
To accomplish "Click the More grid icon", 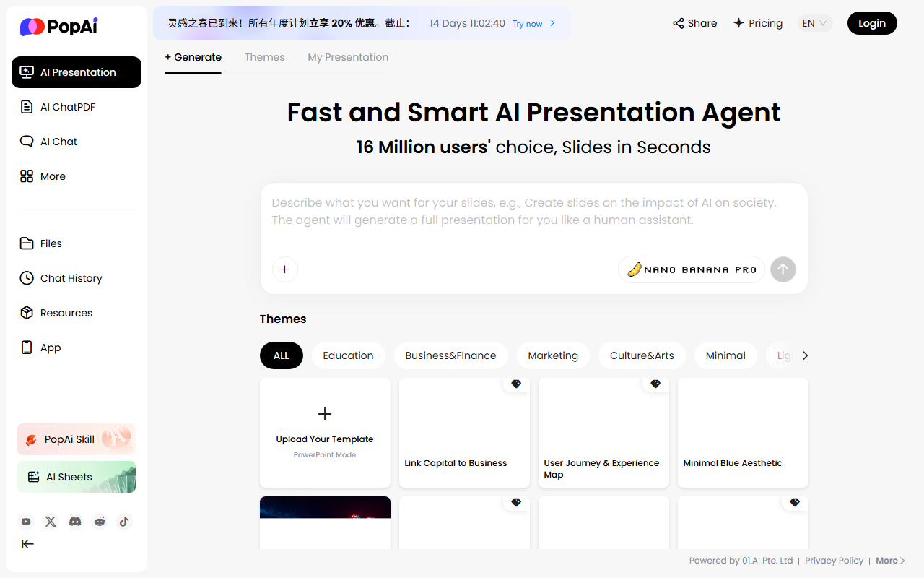I will pos(27,176).
